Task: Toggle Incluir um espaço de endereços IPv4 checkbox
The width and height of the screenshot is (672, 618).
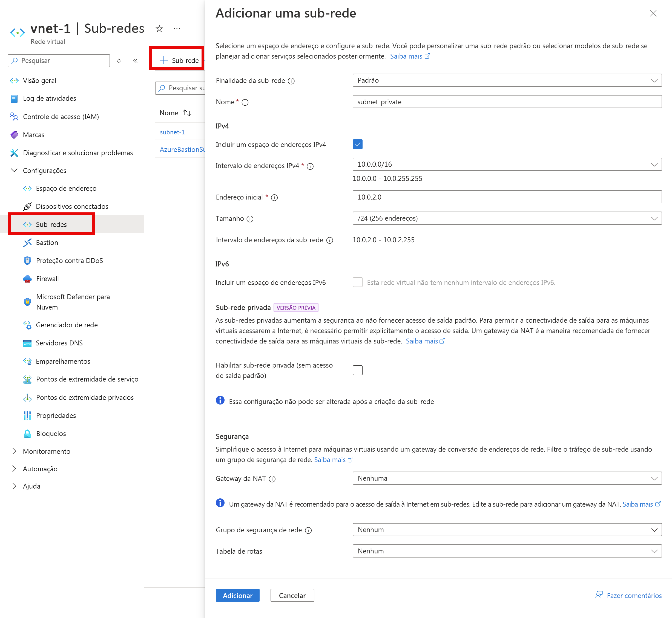Action: (x=358, y=144)
